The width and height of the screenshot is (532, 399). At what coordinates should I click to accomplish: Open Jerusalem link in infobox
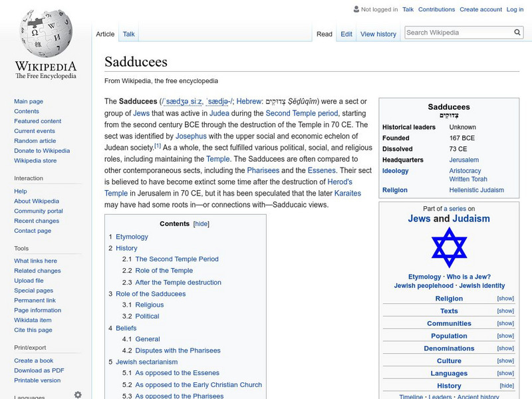(x=464, y=160)
